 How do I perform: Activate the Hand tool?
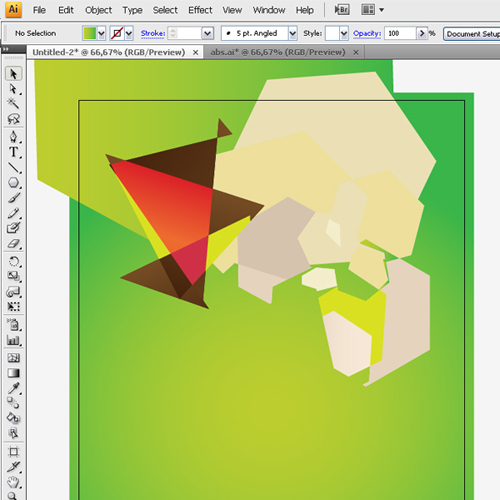point(13,482)
